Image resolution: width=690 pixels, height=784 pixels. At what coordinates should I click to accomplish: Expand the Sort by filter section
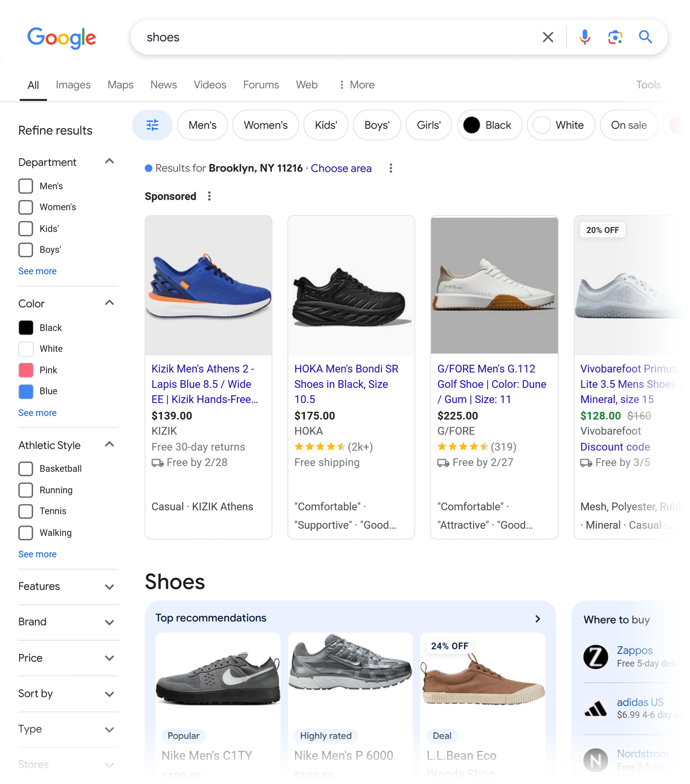tap(109, 694)
